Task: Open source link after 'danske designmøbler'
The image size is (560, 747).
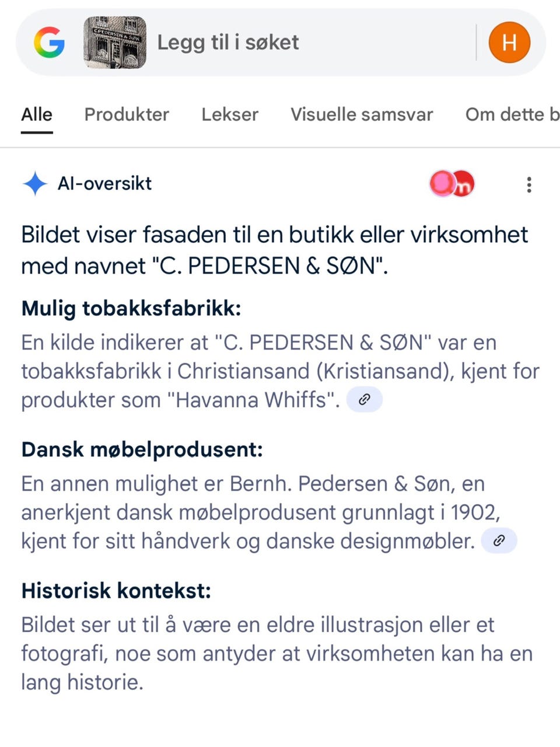Action: click(499, 541)
